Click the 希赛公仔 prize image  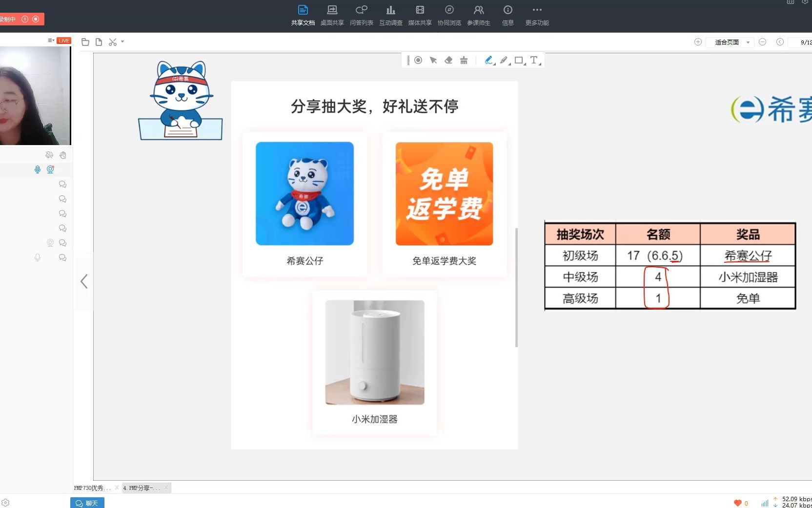pyautogui.click(x=304, y=193)
